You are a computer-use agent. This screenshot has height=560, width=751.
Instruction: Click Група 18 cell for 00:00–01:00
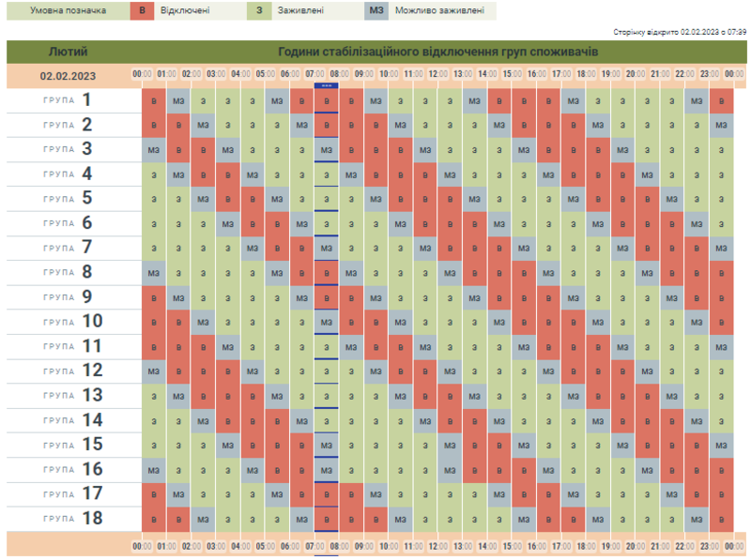pos(154,518)
